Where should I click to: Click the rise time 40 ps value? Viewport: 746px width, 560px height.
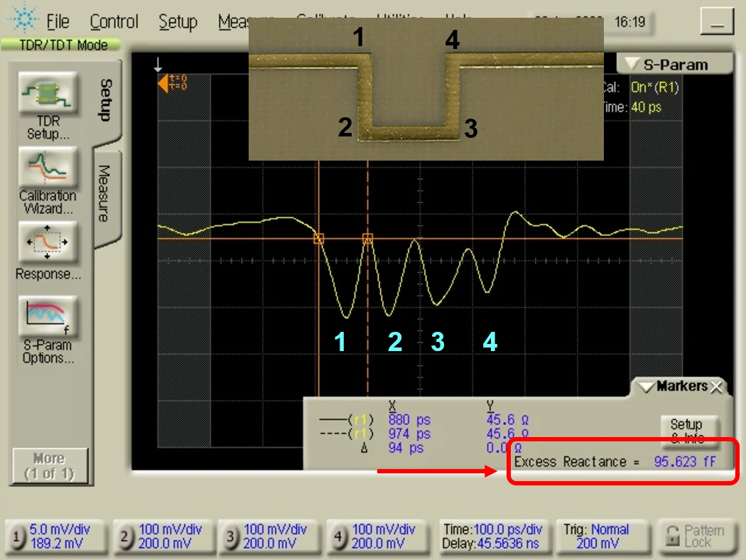pyautogui.click(x=646, y=107)
